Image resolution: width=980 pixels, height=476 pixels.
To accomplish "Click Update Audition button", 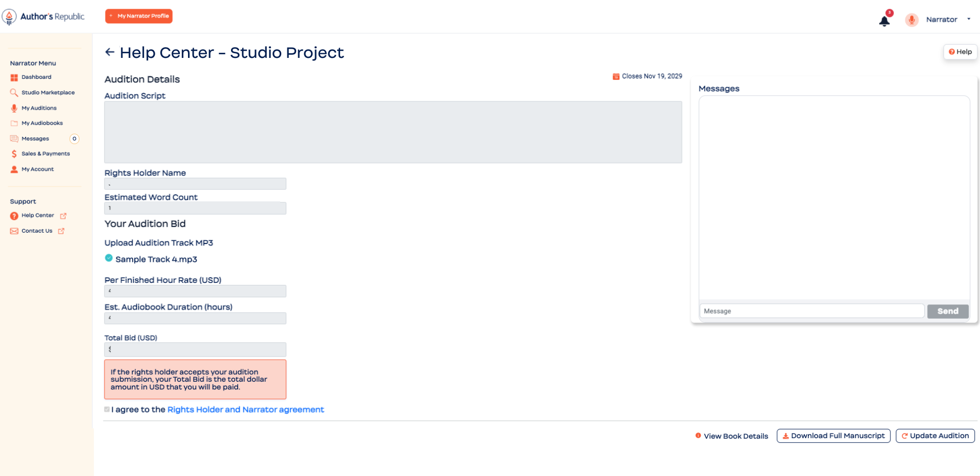I will coord(935,436).
